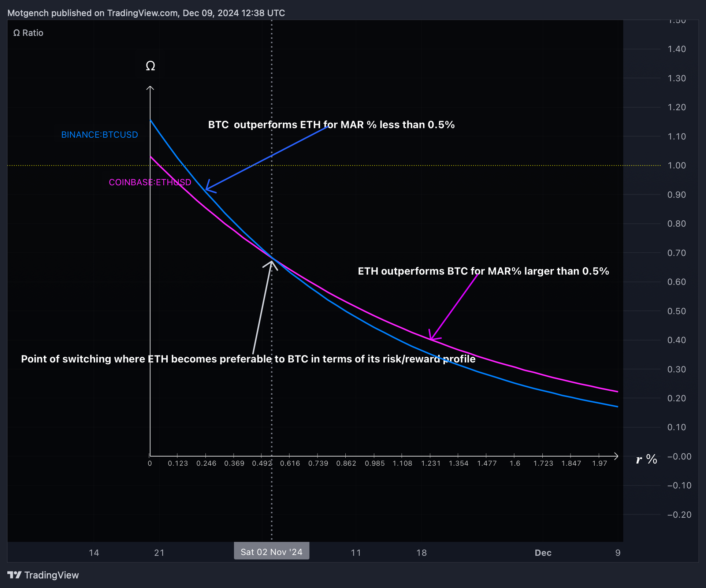
Task: Click the Dec label on time axis
Action: [x=543, y=553]
